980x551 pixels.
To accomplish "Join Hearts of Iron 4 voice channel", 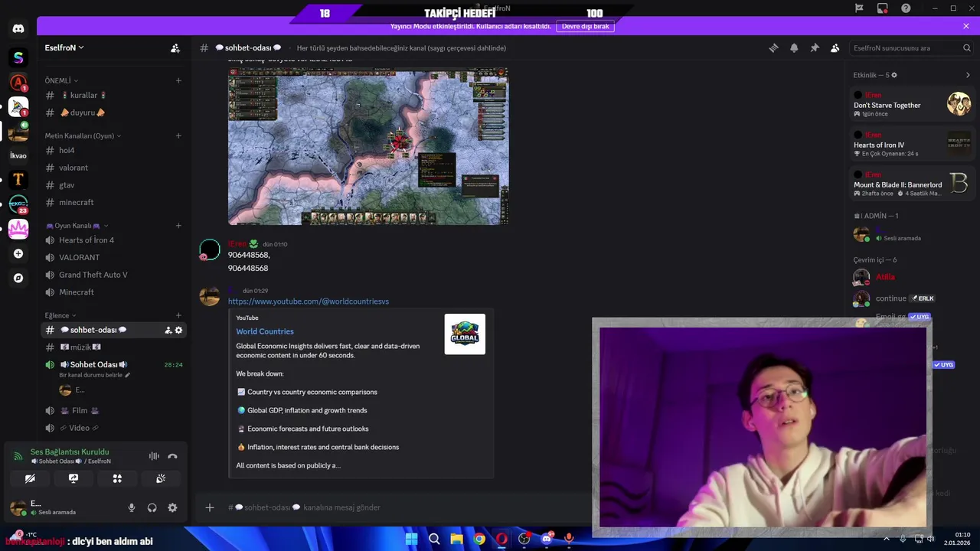I will [113, 240].
